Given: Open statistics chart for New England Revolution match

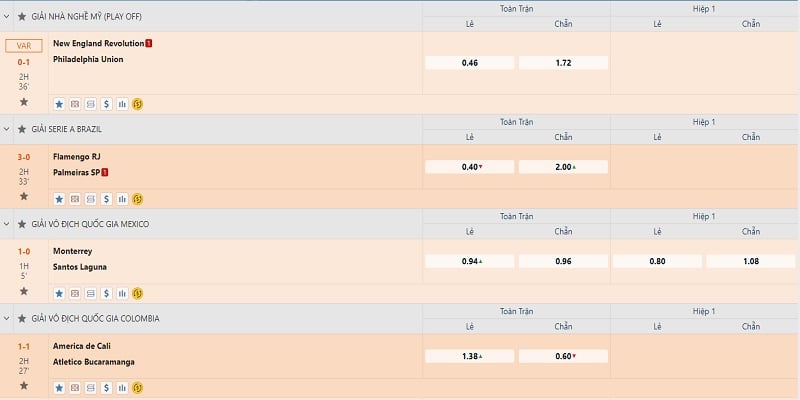Looking at the screenshot, I should (x=122, y=103).
